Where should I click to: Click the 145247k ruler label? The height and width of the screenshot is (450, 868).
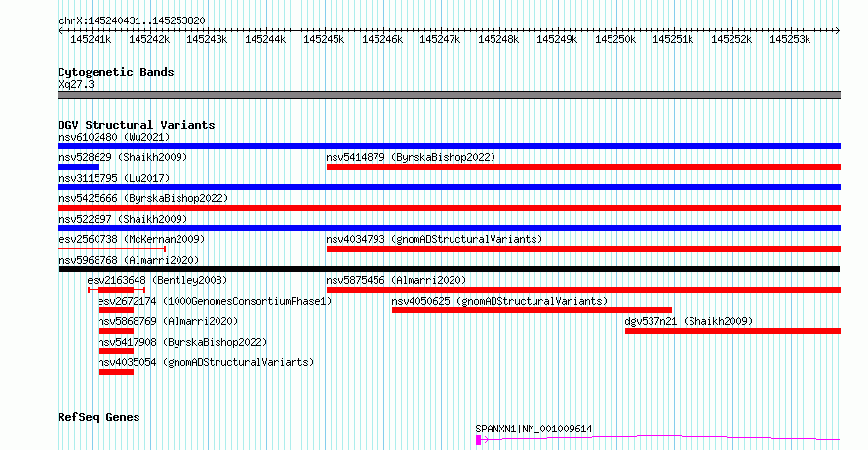pyautogui.click(x=440, y=39)
